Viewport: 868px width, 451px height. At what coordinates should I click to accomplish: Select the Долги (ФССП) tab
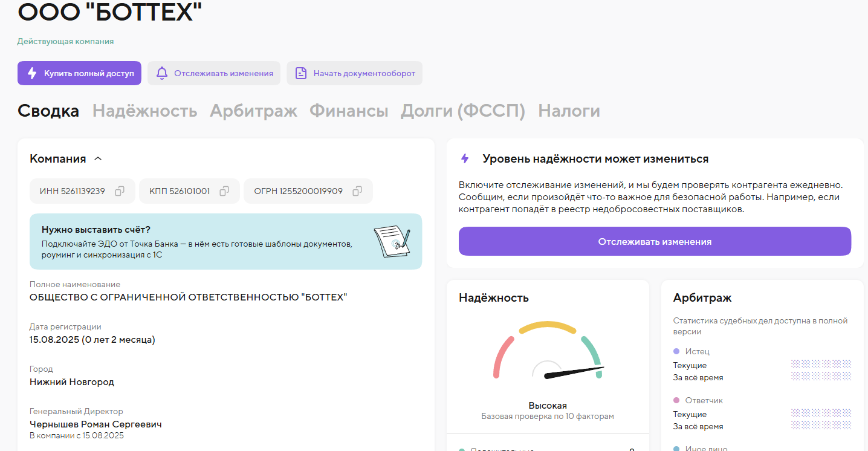(463, 111)
